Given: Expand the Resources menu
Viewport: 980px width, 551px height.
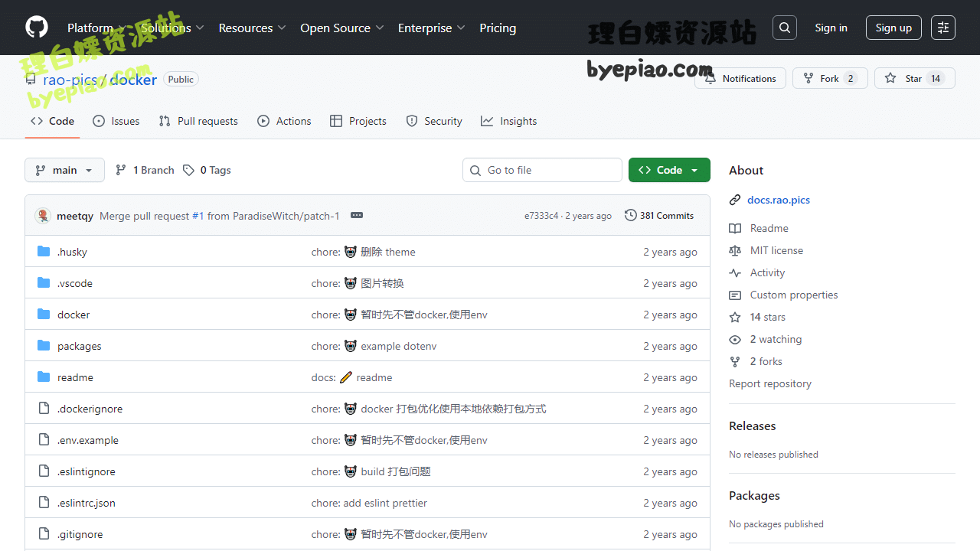Looking at the screenshot, I should 252,28.
